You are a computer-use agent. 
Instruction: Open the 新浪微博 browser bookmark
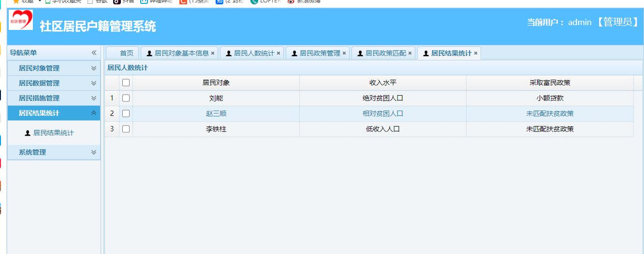coord(304,1)
